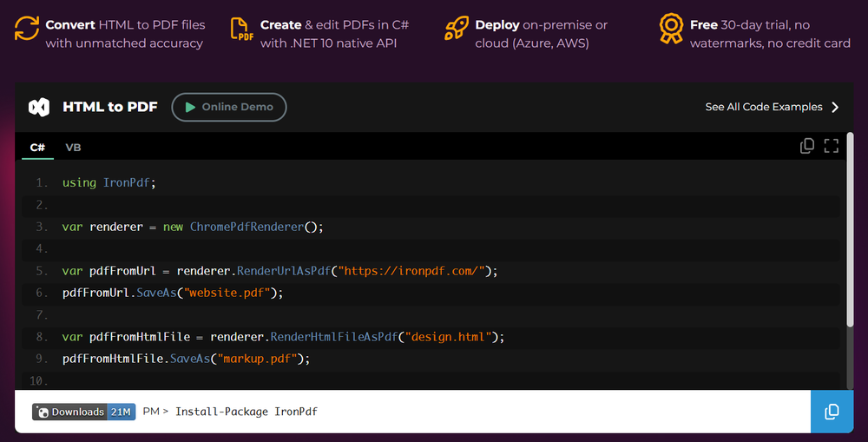Click the chevron next to See All Code Examples
868x442 pixels.
pyautogui.click(x=835, y=107)
